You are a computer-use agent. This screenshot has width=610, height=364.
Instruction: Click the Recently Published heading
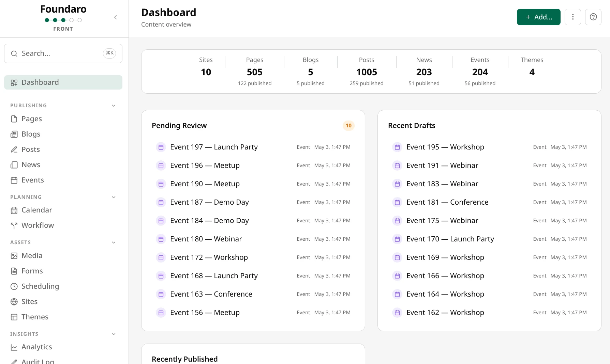[184, 359]
